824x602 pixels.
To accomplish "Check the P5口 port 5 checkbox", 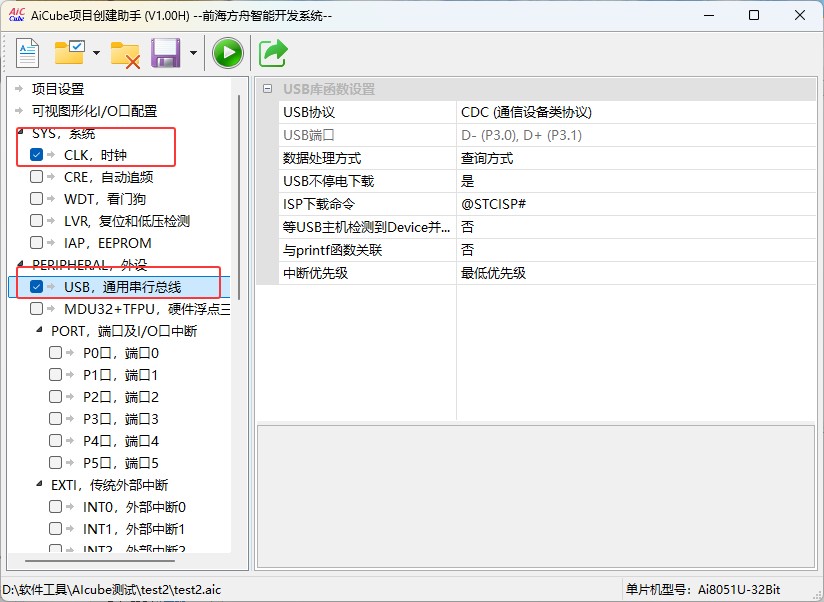I will [55, 463].
